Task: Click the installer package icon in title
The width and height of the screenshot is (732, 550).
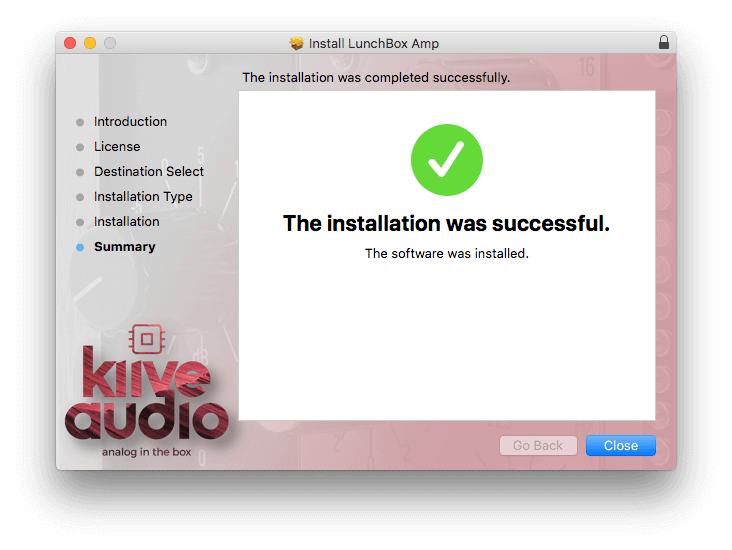Action: (x=296, y=43)
